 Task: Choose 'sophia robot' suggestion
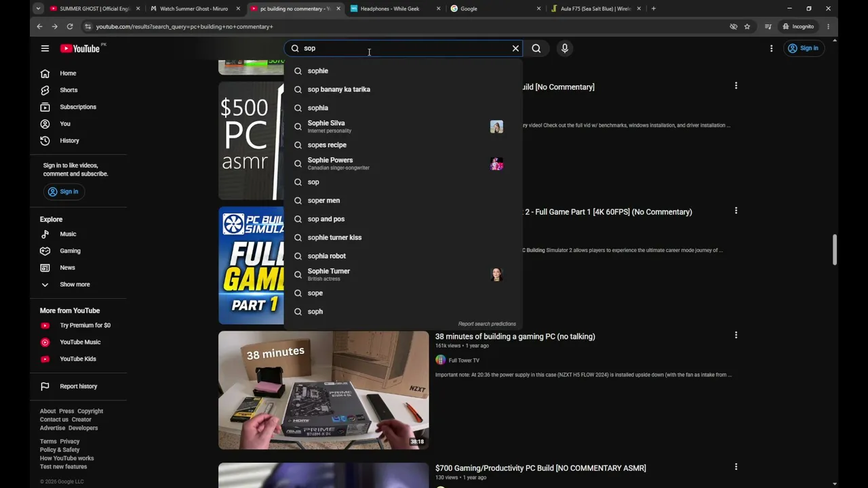tap(403, 256)
